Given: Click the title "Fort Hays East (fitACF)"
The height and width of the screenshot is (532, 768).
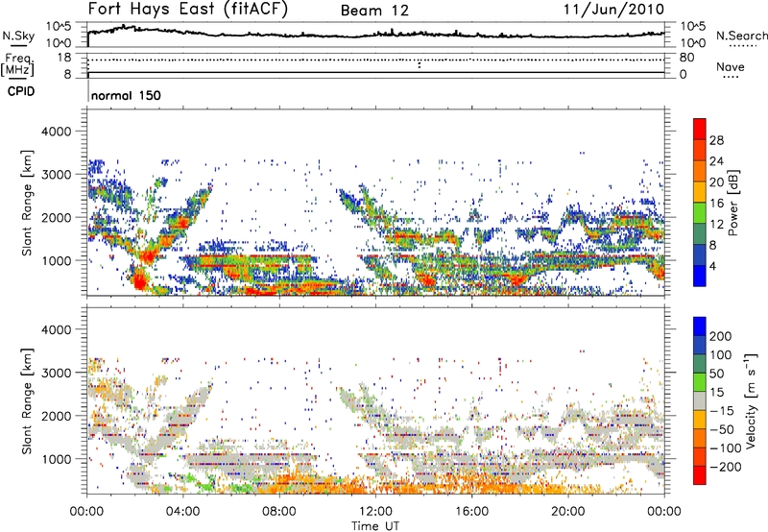Looking at the screenshot, I should point(188,9).
